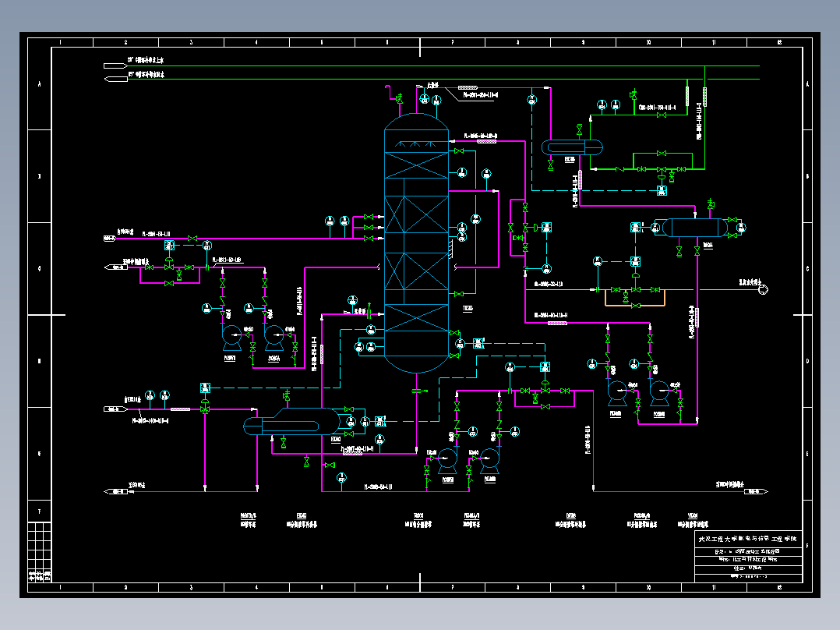Click the revision table in the bottom-left corner
Screen dimensions: 840x630
click(40, 552)
